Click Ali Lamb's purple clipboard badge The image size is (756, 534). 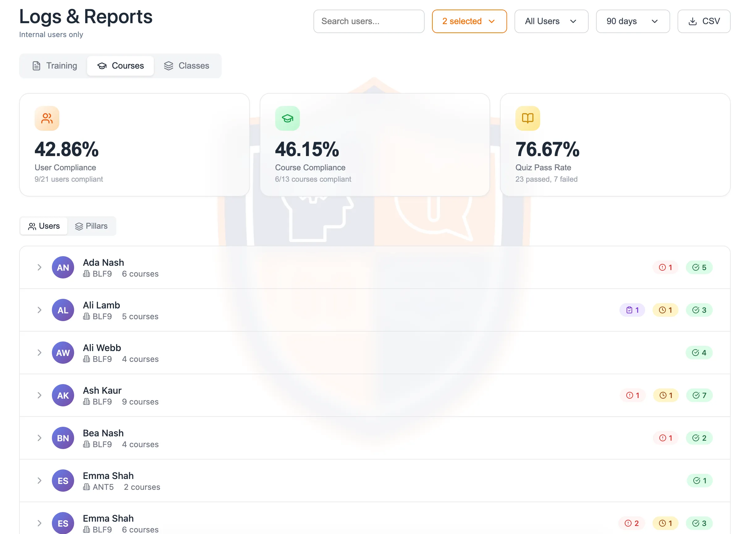(x=632, y=310)
